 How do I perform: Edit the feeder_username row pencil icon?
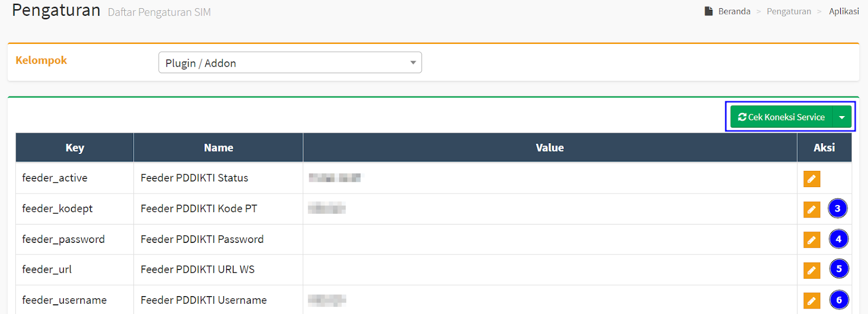[x=812, y=300]
